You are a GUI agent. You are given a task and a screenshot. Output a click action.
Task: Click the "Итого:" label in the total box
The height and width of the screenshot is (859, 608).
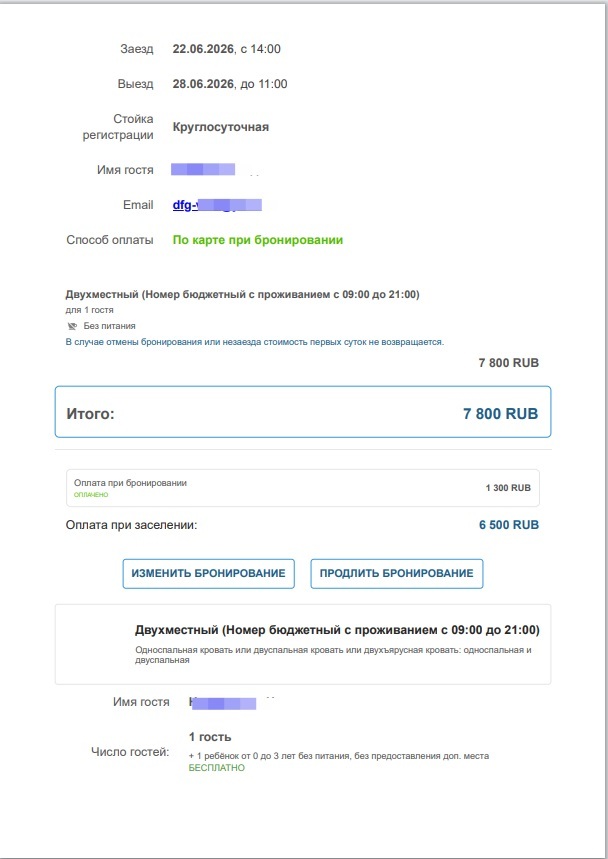click(x=91, y=413)
